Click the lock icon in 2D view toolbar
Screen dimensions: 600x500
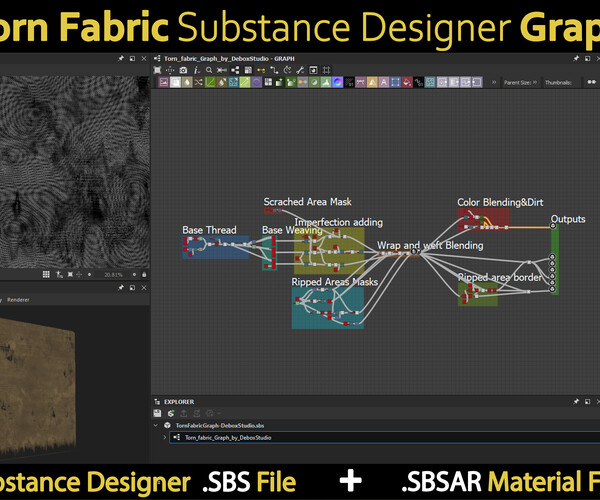tap(144, 274)
